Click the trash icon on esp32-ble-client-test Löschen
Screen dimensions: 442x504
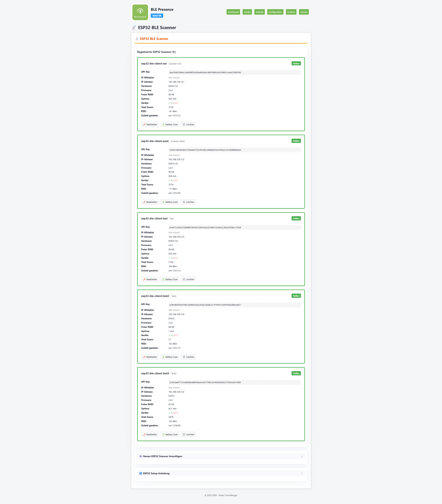pyautogui.click(x=184, y=279)
